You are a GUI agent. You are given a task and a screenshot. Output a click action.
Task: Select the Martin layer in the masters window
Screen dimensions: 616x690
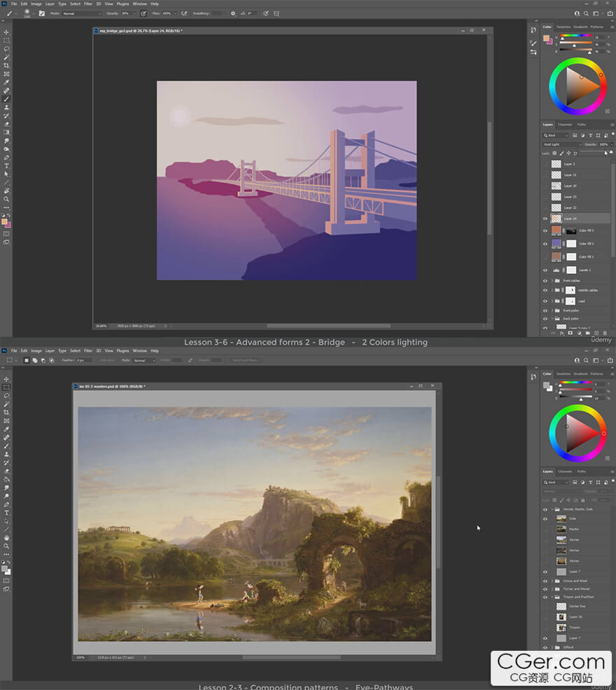(577, 530)
